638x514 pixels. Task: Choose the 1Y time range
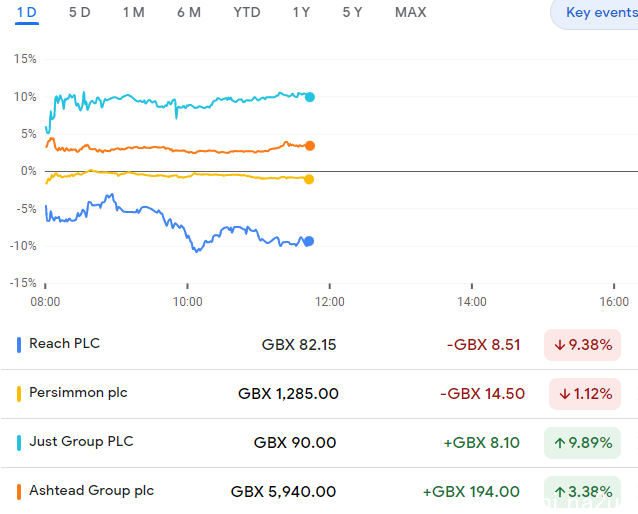(302, 13)
